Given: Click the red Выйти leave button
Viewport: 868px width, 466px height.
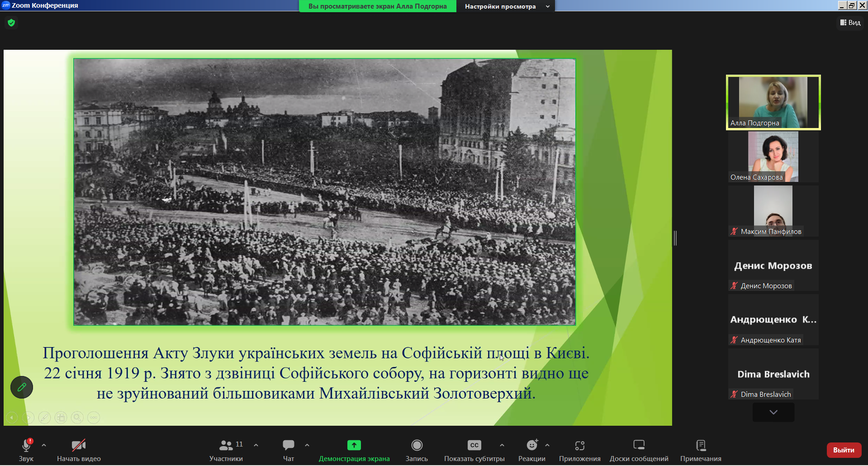Looking at the screenshot, I should pos(844,450).
